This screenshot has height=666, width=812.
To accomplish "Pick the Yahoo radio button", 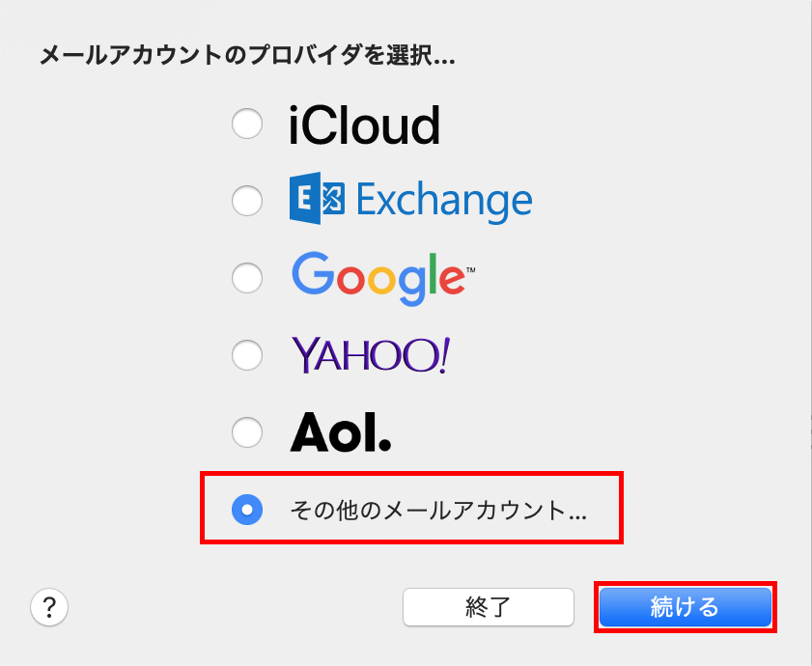I will coord(247,355).
